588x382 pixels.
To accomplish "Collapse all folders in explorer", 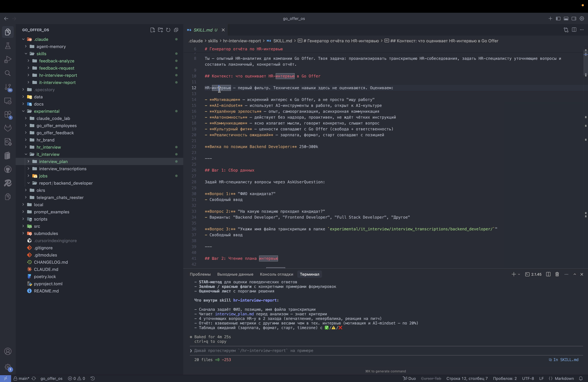I will (176, 30).
